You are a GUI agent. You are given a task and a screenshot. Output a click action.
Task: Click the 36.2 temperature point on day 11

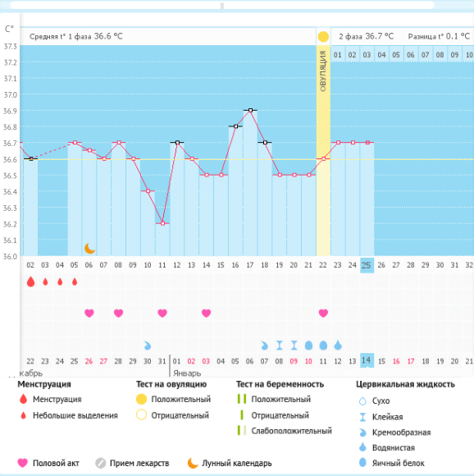(x=162, y=223)
